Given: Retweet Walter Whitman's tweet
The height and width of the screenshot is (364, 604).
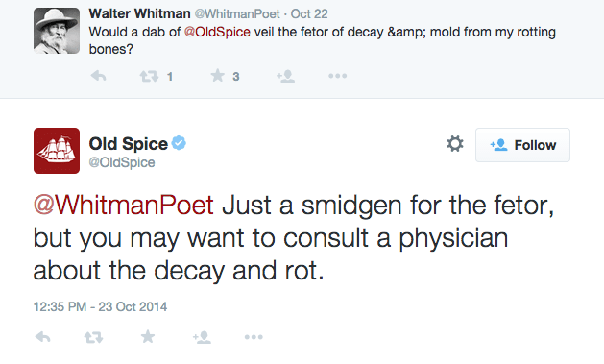Looking at the screenshot, I should 149,76.
